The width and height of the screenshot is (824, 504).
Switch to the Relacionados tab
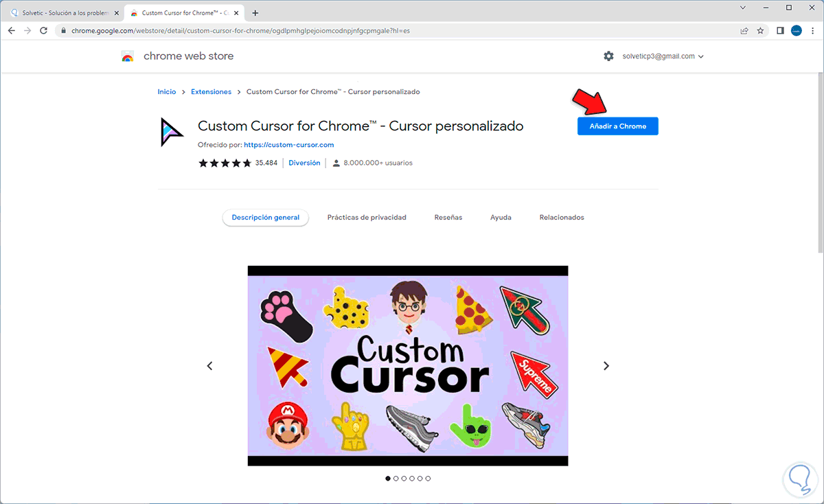pos(562,218)
